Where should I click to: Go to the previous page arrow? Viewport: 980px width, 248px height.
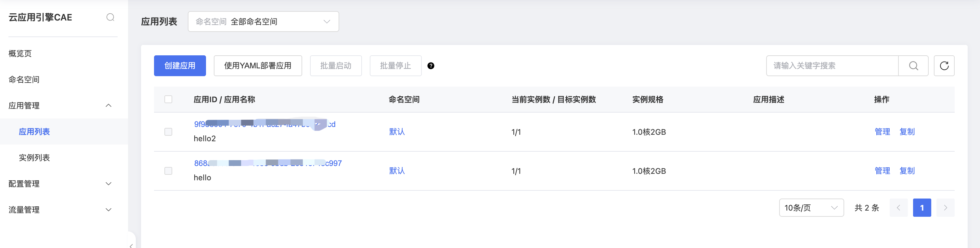[x=898, y=208]
